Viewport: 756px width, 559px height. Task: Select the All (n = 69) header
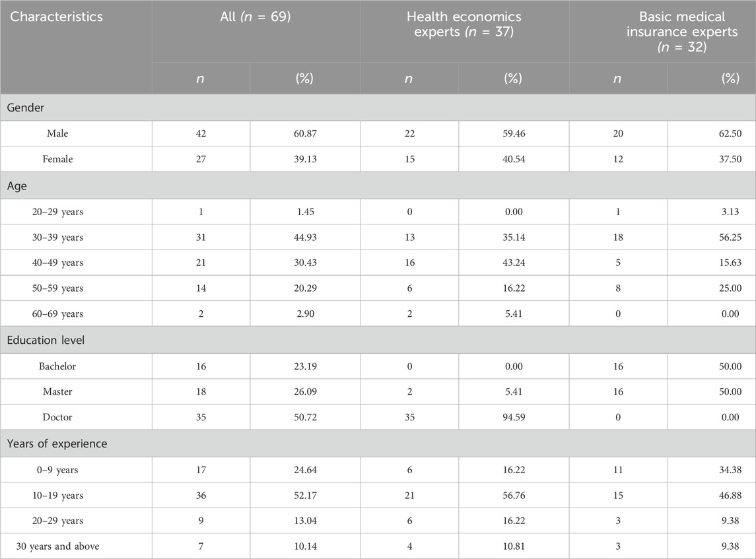pos(256,17)
